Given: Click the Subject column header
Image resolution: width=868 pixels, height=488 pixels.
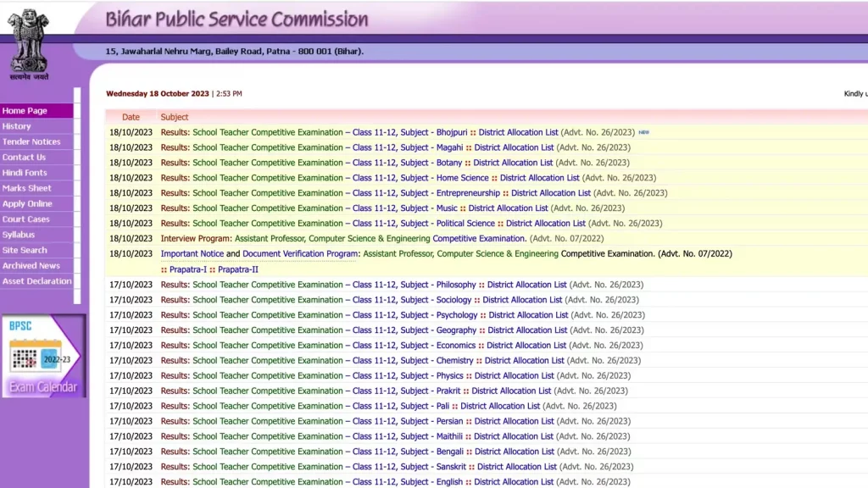Looking at the screenshot, I should 175,117.
